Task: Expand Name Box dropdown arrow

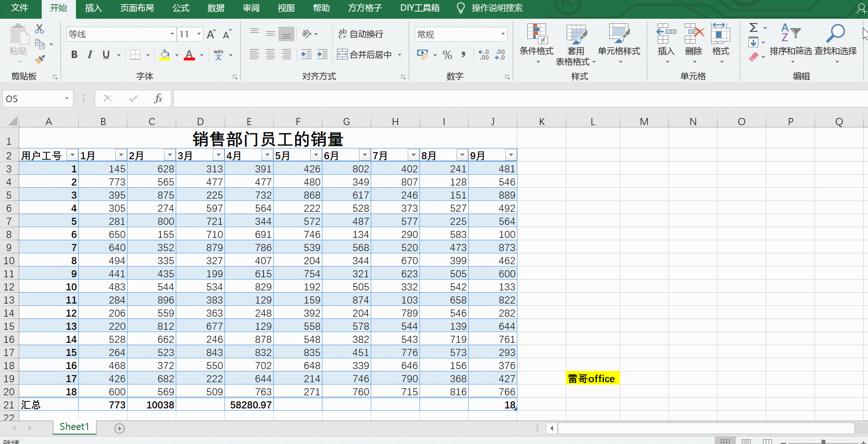Action: point(67,98)
